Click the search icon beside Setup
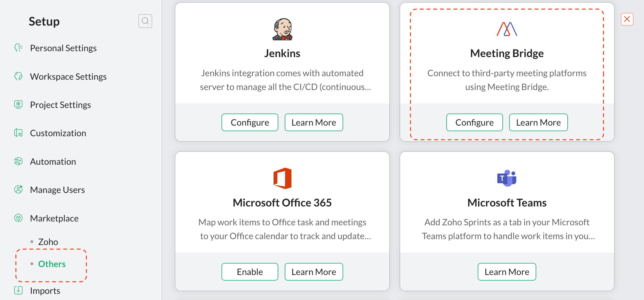 (145, 21)
